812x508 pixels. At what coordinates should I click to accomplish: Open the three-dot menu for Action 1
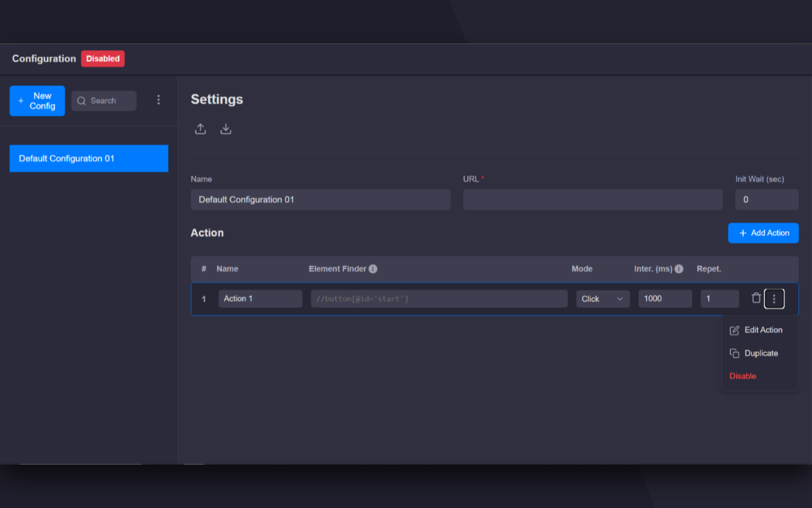tap(774, 298)
